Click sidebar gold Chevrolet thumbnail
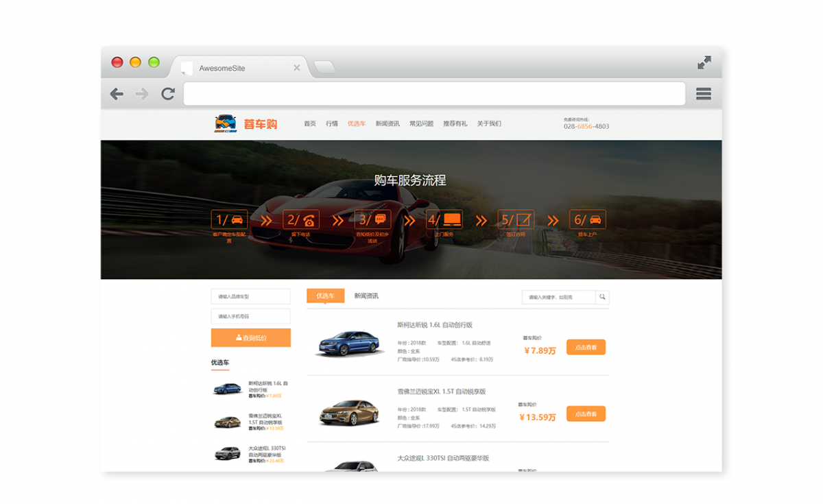 [x=228, y=422]
